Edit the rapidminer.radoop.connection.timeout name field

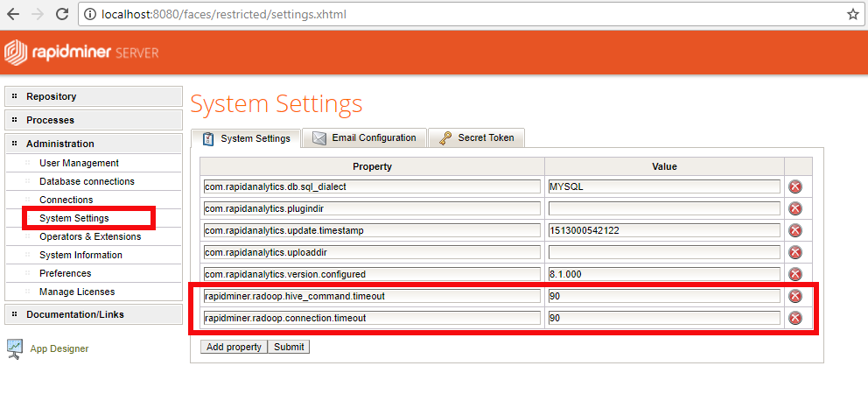point(372,318)
